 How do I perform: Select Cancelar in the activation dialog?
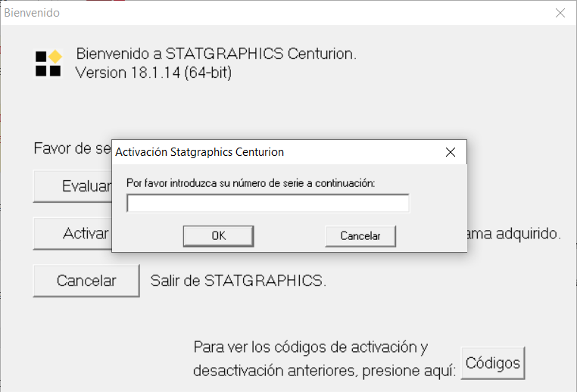360,236
